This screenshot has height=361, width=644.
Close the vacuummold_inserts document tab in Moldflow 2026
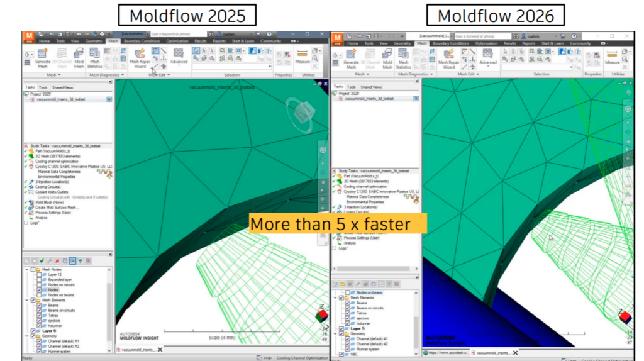pos(515,353)
